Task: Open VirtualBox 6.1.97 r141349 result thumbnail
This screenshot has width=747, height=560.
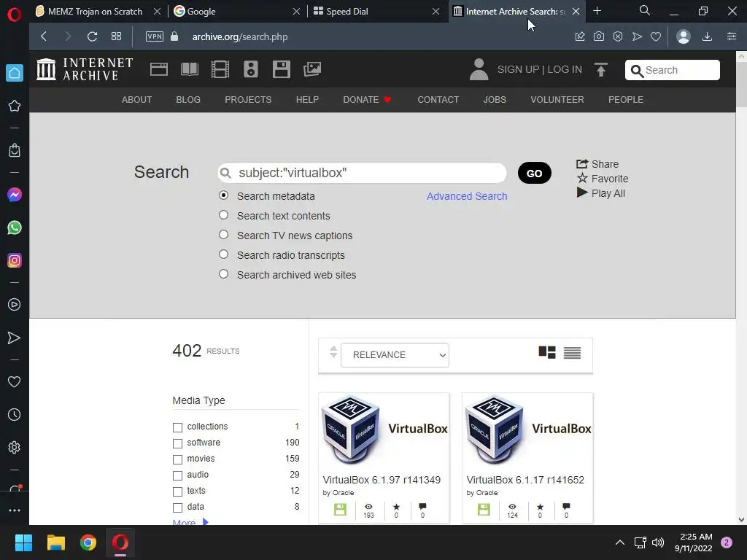Action: point(384,430)
